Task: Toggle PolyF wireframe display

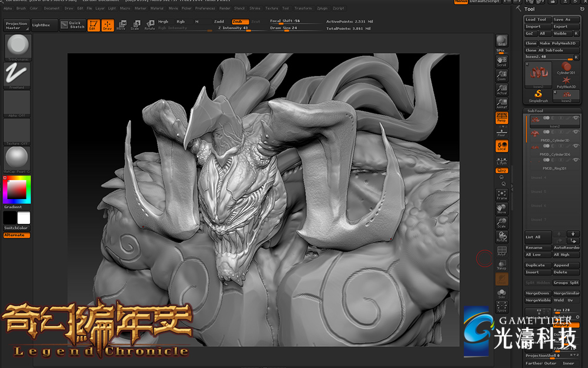Action: pyautogui.click(x=502, y=252)
